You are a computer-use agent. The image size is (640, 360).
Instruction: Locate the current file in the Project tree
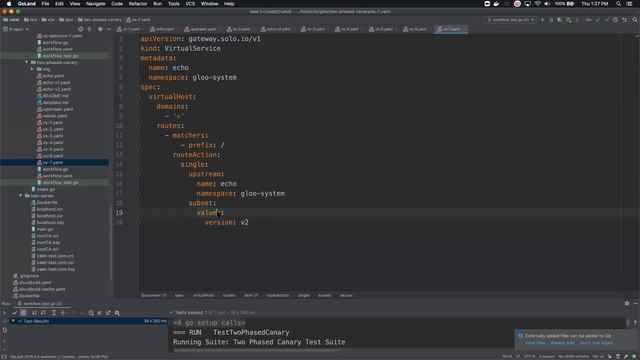coord(80,29)
